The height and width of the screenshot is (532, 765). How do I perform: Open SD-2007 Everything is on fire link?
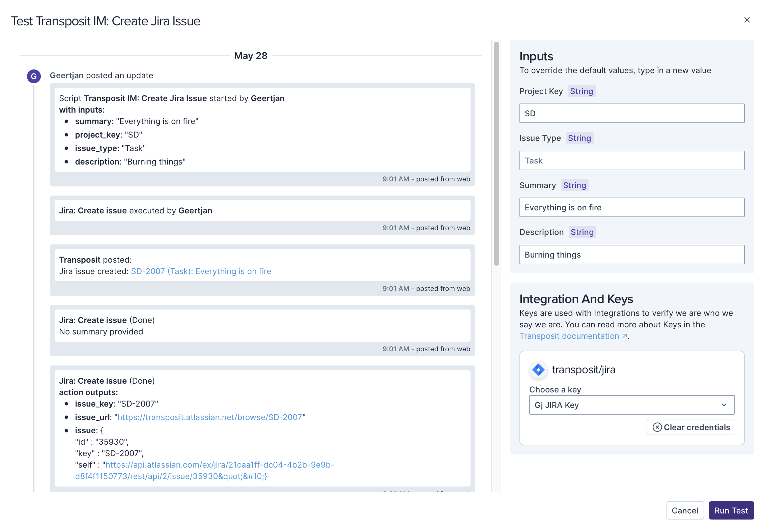pyautogui.click(x=201, y=271)
